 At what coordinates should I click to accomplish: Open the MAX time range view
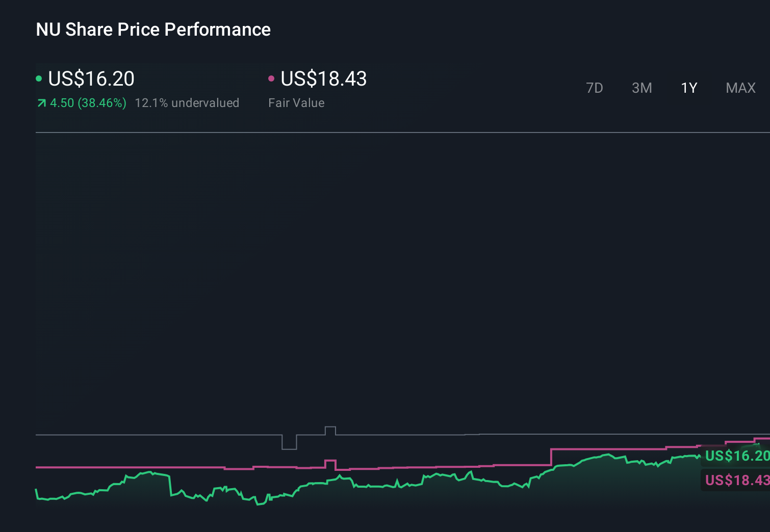point(740,88)
